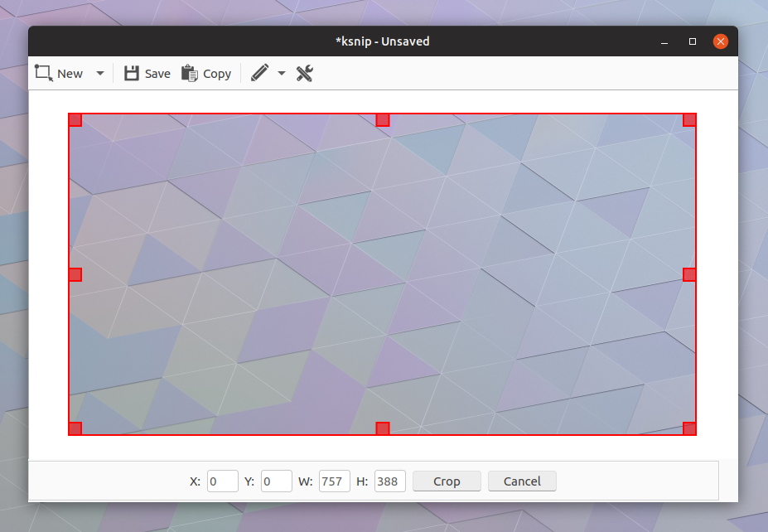Select the X coordinate input field
768x532 pixels.
pos(222,481)
